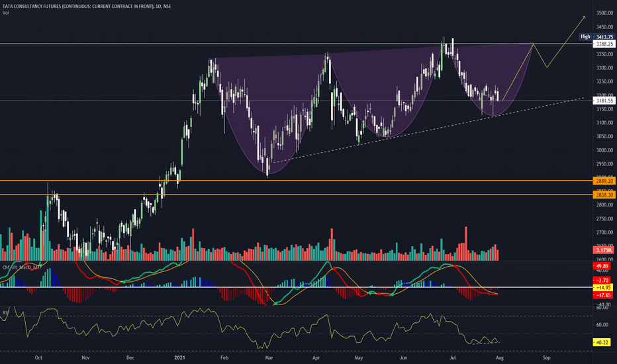Click the Vol indicator label
617x364 pixels.
[x=5, y=13]
